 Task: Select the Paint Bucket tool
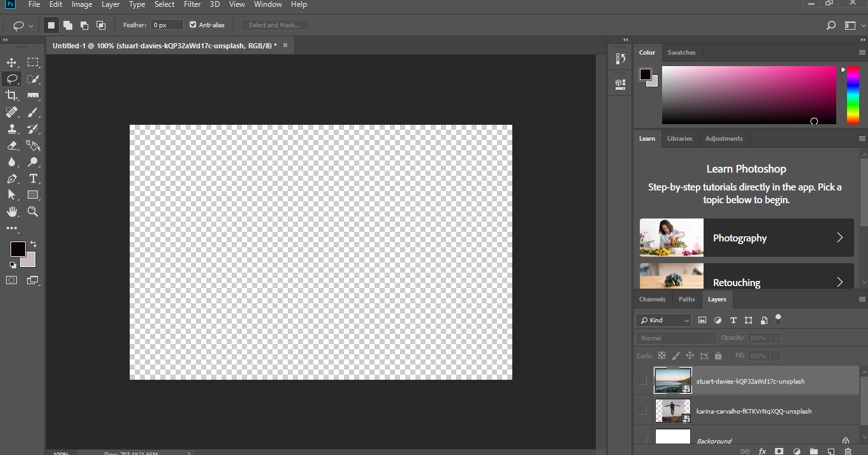(33, 146)
